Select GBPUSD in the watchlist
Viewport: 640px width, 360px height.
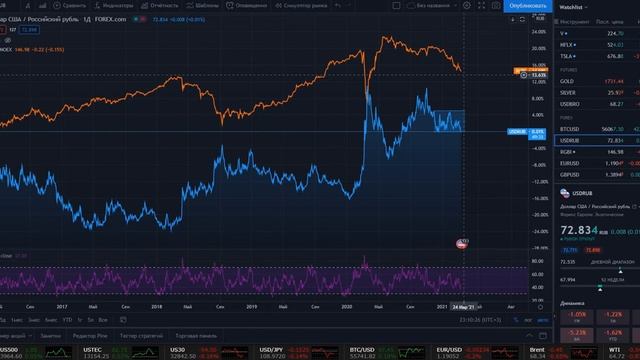point(597,175)
